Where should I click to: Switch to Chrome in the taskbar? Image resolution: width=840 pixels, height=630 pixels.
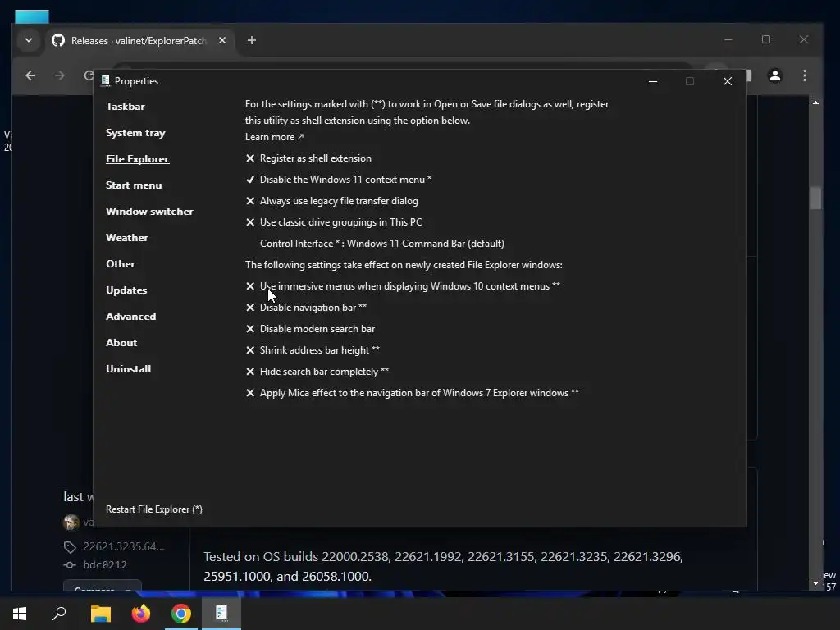(x=181, y=614)
